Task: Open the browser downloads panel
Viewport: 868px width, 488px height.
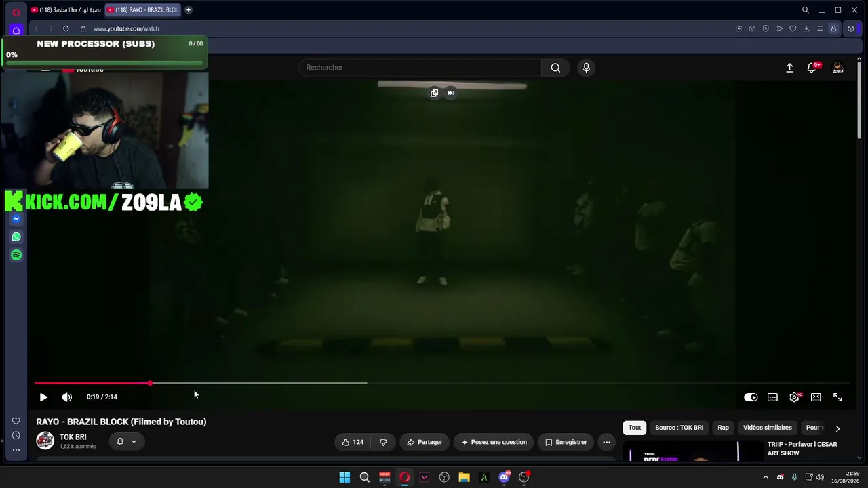Action: 806,28
